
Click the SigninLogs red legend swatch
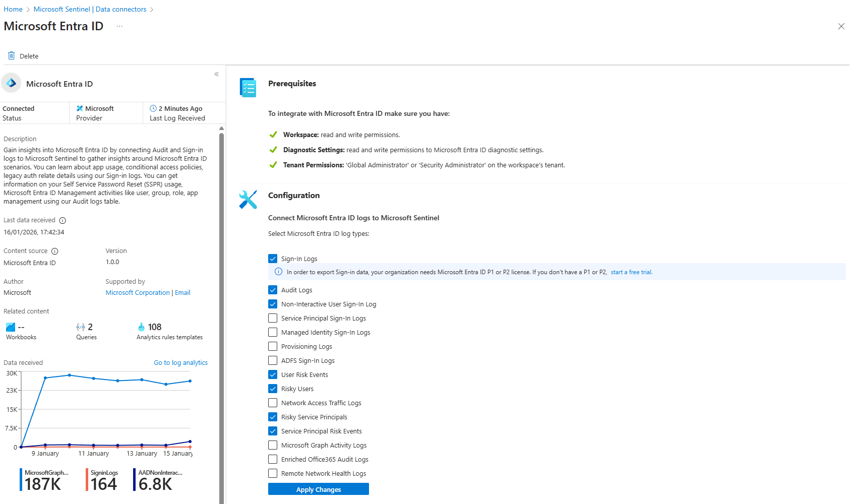click(x=87, y=479)
